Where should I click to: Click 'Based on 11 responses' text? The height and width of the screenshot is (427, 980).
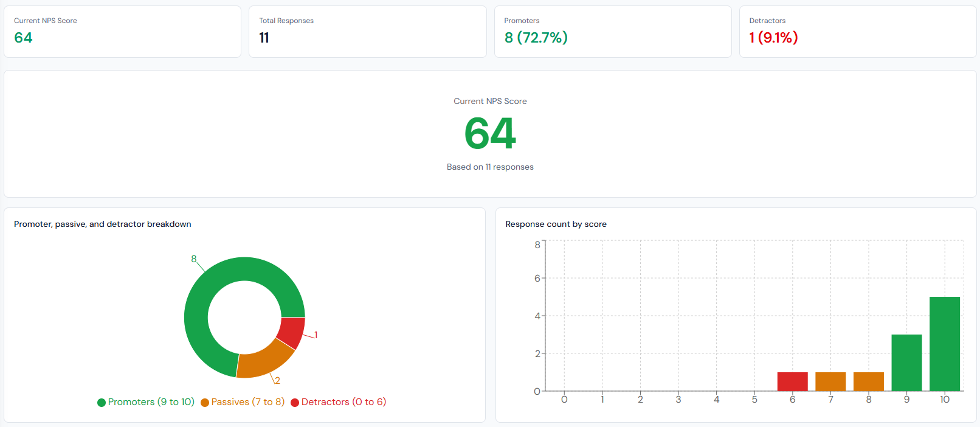point(490,167)
